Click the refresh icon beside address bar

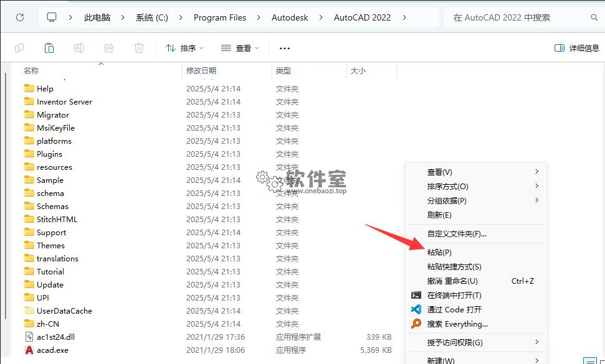(x=20, y=17)
